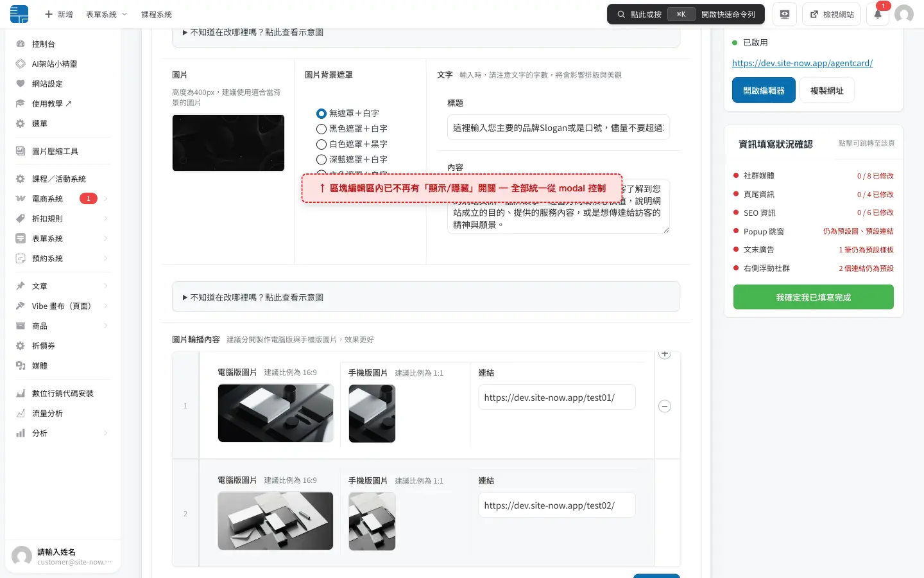Expand 商品 submenu chevron
924x578 pixels.
106,326
